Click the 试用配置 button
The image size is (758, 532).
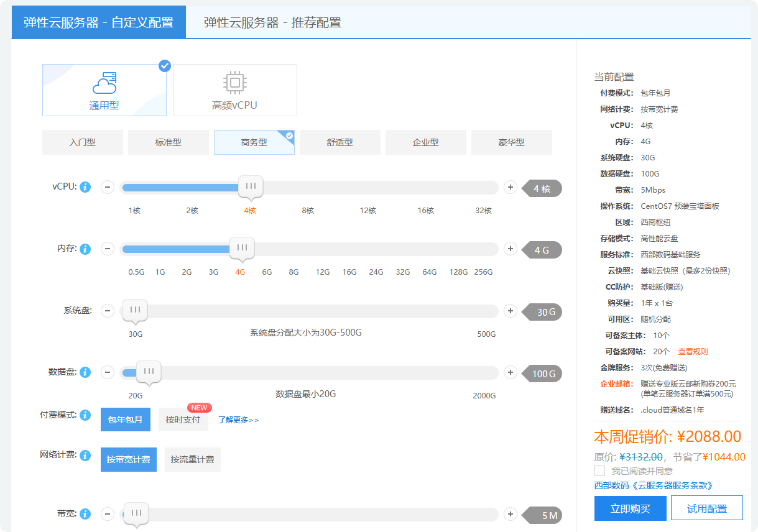(x=707, y=508)
